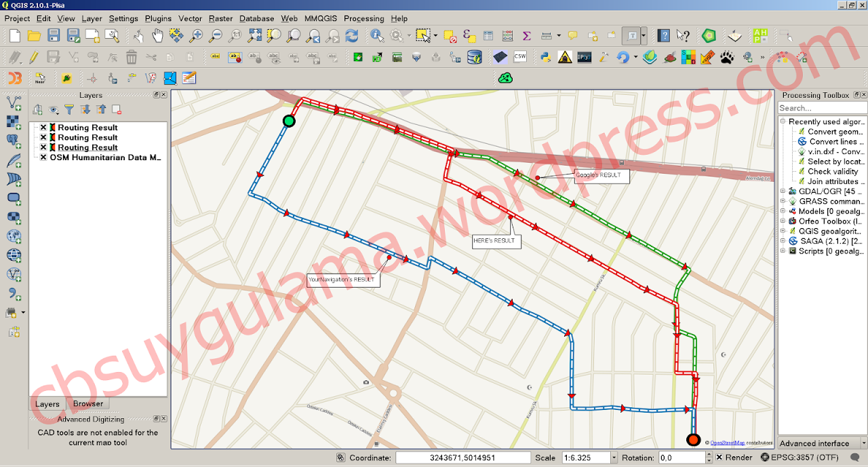Screen dimensions: 868x467
Task: Switch to the Browser tab
Action: coord(88,404)
